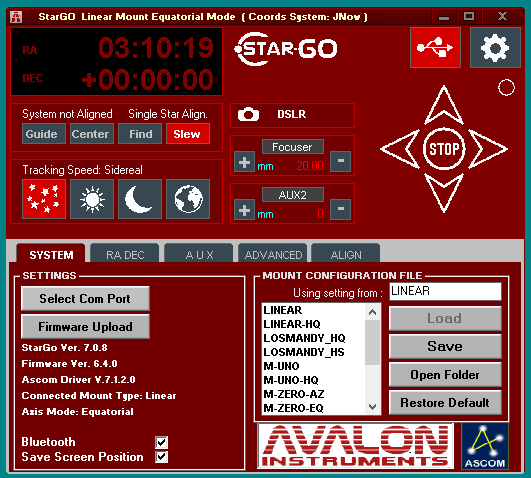531x478 pixels.
Task: Move mount east with right arrow
Action: (x=488, y=149)
